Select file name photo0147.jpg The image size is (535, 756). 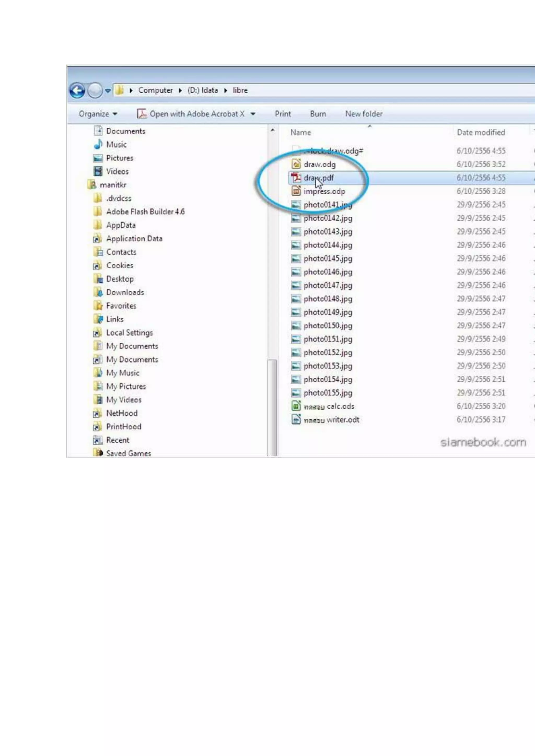328,286
